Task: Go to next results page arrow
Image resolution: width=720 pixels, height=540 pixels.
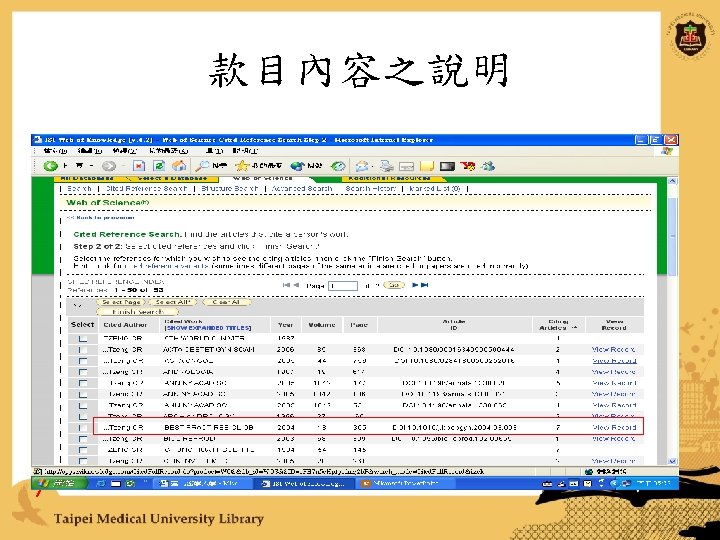Action: pyautogui.click(x=415, y=285)
